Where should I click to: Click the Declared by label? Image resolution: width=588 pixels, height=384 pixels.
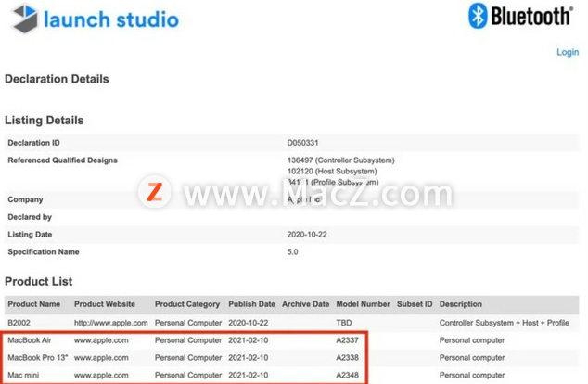tap(30, 217)
